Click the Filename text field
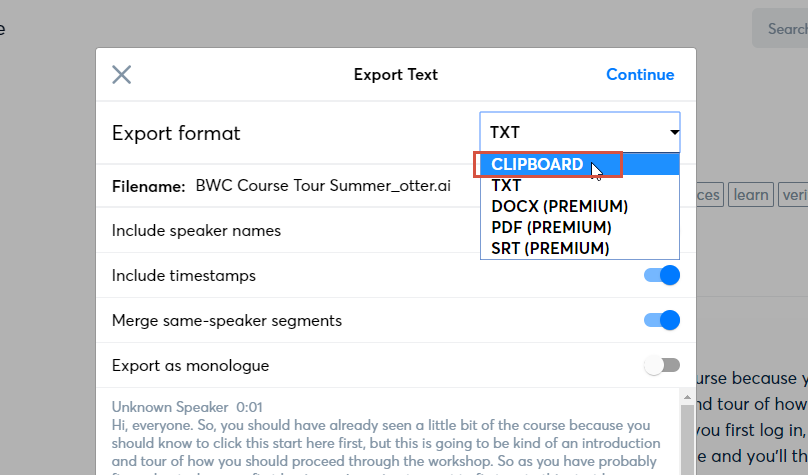Viewport: 808px width, 475px height. pos(322,186)
